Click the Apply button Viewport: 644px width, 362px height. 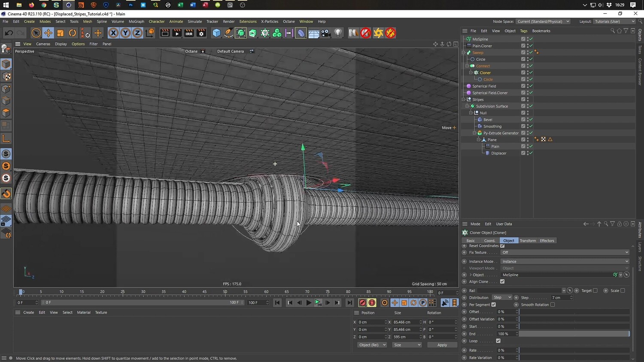442,345
